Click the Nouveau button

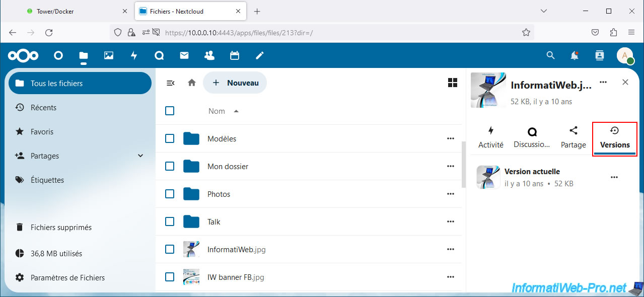point(235,83)
